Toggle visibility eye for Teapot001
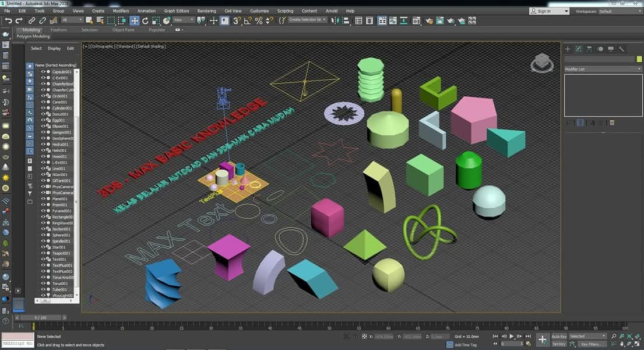 pos(43,253)
